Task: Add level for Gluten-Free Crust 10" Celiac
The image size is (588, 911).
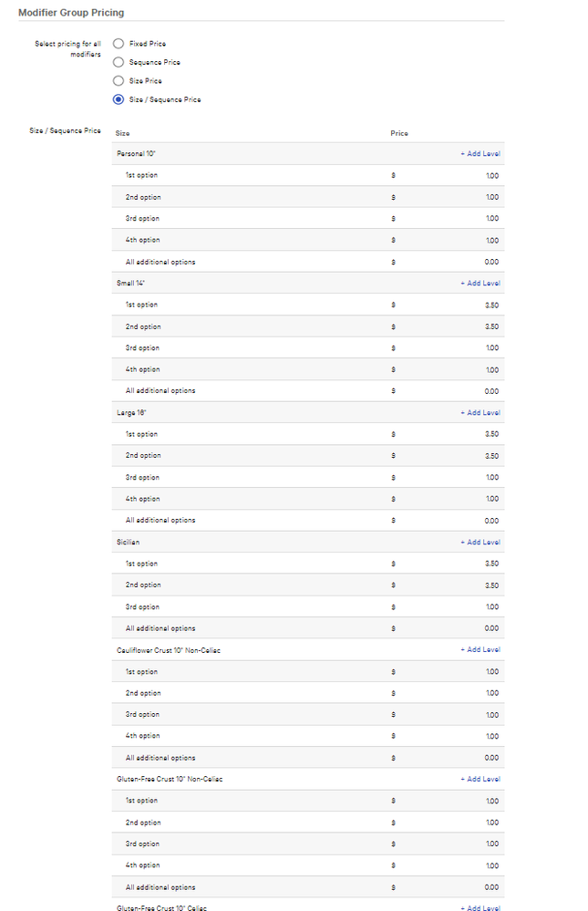Action: click(x=480, y=908)
